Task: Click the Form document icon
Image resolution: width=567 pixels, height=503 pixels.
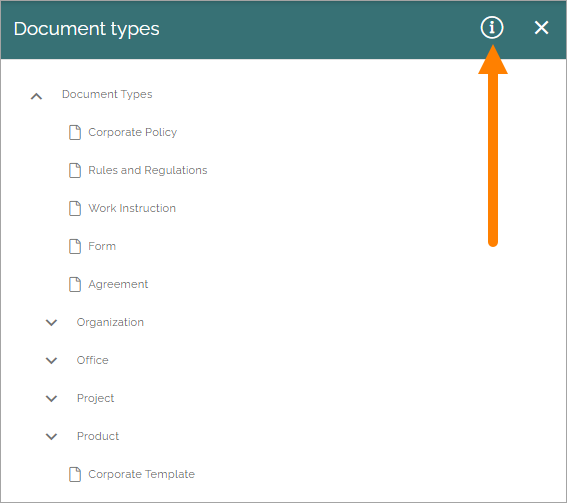Action: [75, 246]
